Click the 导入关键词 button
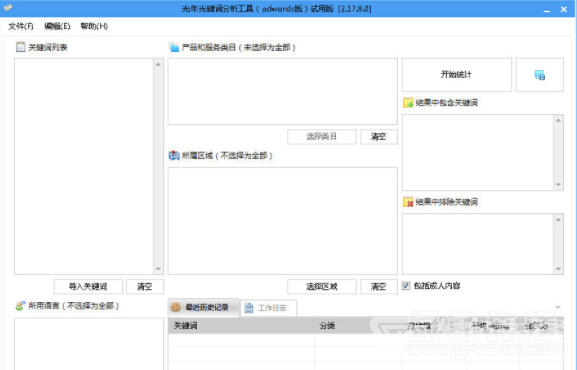The height and width of the screenshot is (370, 577). [88, 287]
